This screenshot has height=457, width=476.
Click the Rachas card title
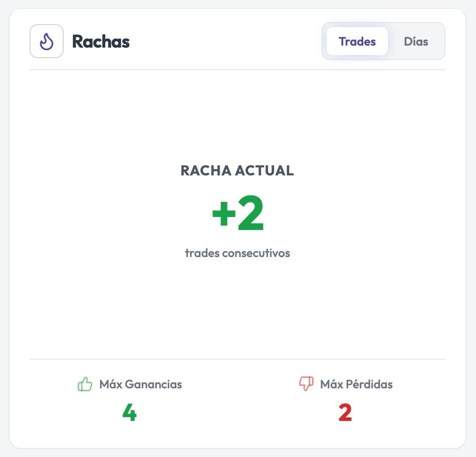(x=101, y=41)
